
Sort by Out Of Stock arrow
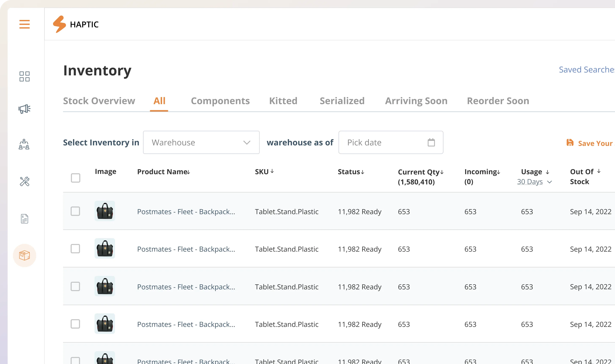coord(599,171)
